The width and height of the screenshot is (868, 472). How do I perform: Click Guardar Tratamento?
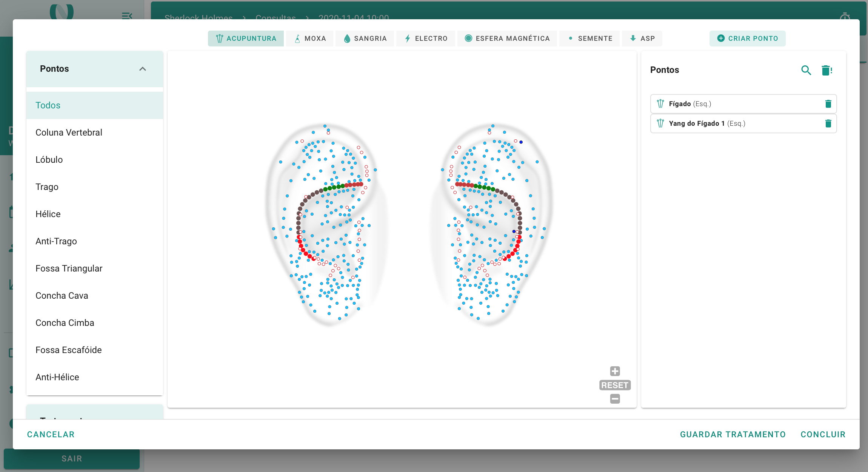pyautogui.click(x=733, y=434)
